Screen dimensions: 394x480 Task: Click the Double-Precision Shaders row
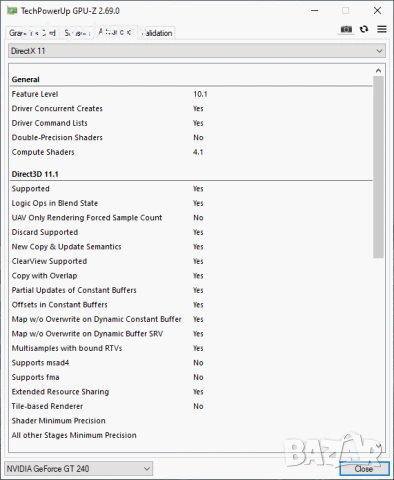point(191,138)
